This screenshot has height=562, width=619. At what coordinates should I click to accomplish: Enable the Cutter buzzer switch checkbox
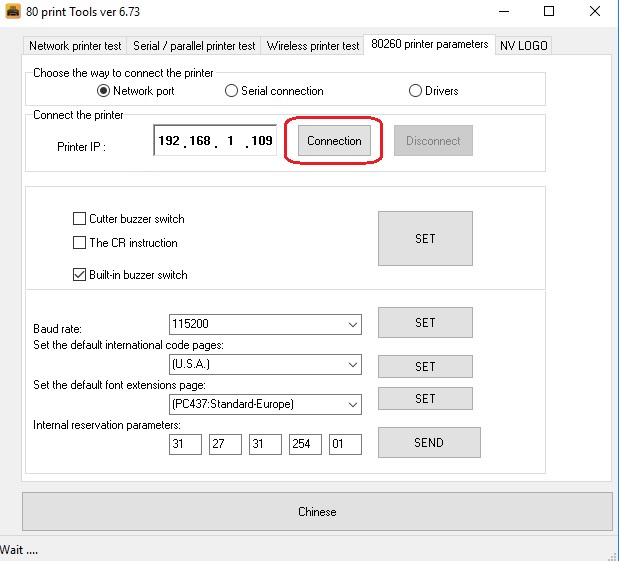pos(80,219)
